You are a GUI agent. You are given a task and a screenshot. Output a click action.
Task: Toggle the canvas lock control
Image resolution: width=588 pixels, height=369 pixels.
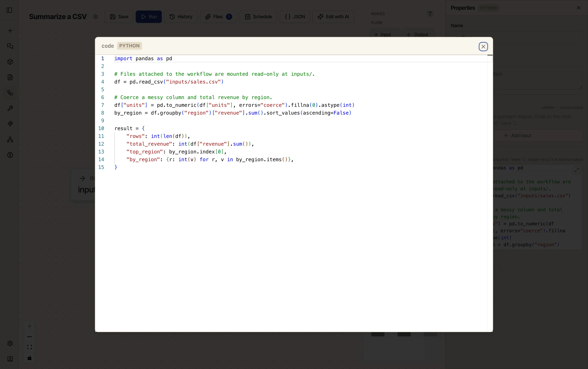pyautogui.click(x=30, y=358)
